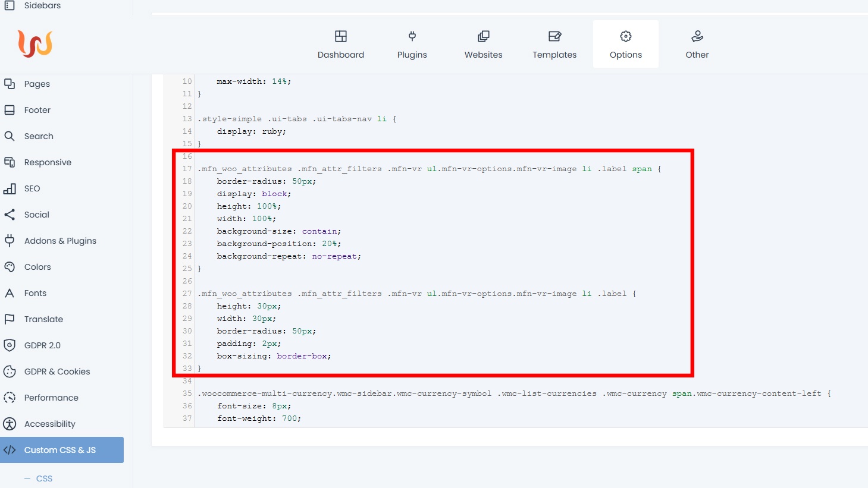Click the Social share icon
The width and height of the screenshot is (868, 488).
[x=10, y=215]
